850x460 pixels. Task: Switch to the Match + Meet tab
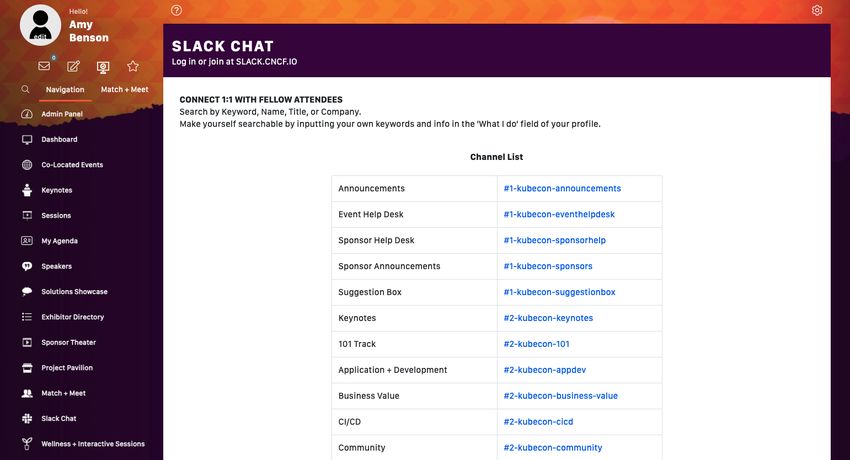[x=124, y=89]
